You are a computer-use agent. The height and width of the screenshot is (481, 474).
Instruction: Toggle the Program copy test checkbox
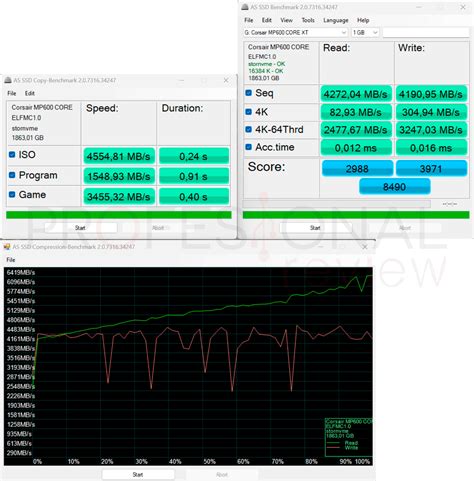(x=12, y=175)
